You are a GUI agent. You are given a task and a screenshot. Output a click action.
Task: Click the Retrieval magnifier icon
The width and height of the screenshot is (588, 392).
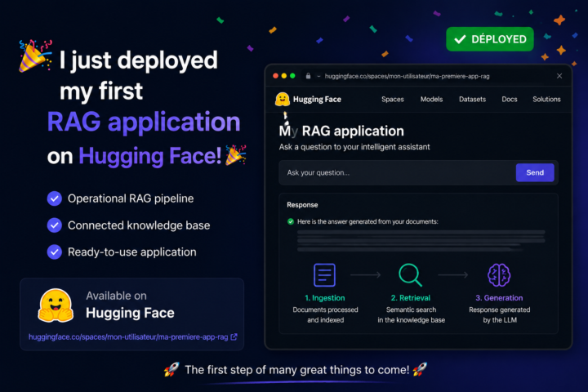click(x=411, y=275)
